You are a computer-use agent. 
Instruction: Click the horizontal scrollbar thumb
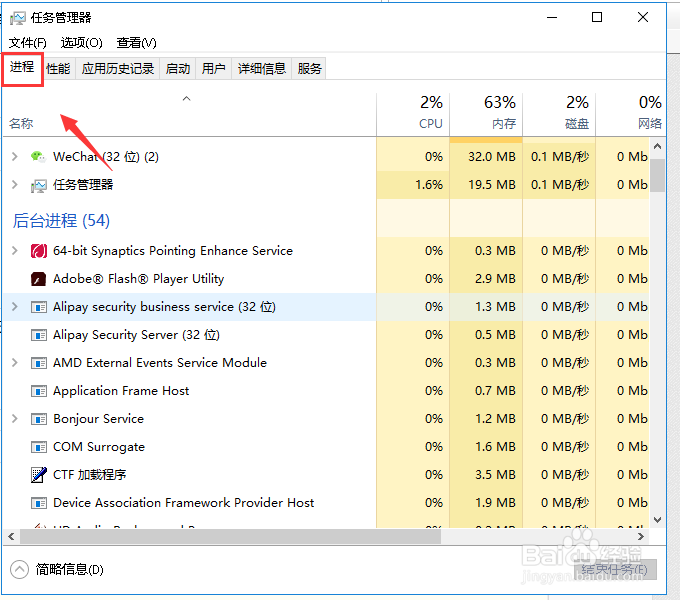click(230, 537)
